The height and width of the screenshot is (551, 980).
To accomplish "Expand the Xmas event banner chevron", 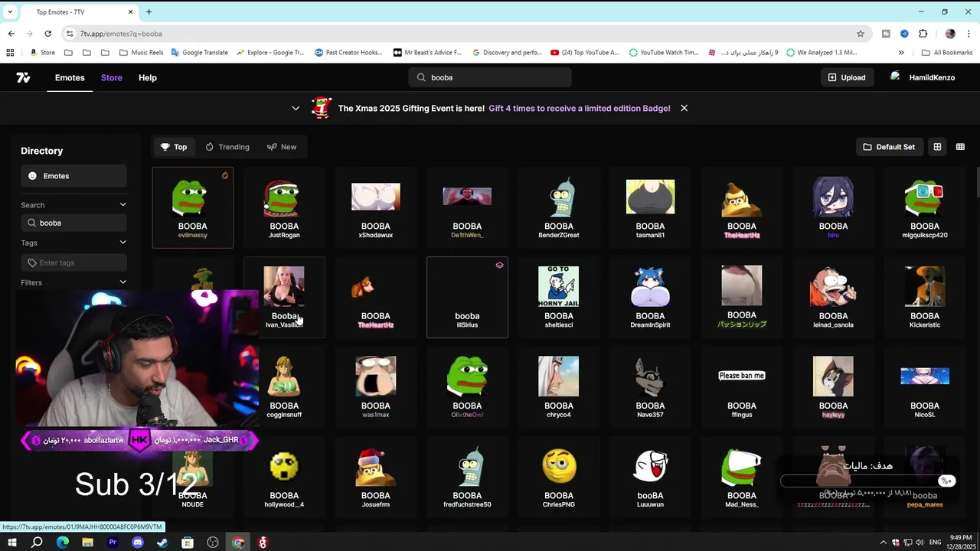I will [296, 108].
